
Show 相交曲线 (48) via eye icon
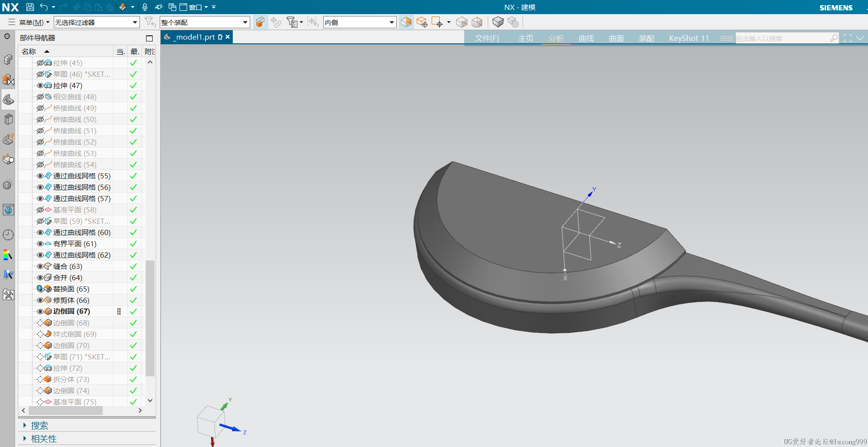click(x=40, y=97)
